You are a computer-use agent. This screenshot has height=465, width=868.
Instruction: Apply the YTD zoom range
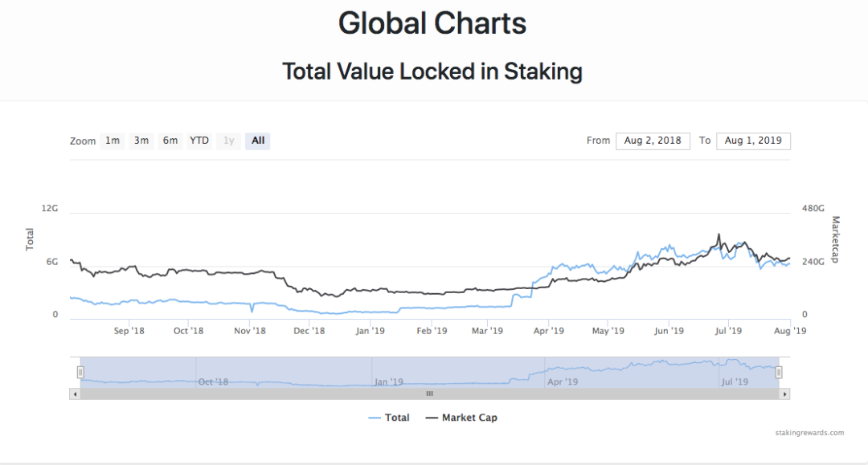pos(199,141)
